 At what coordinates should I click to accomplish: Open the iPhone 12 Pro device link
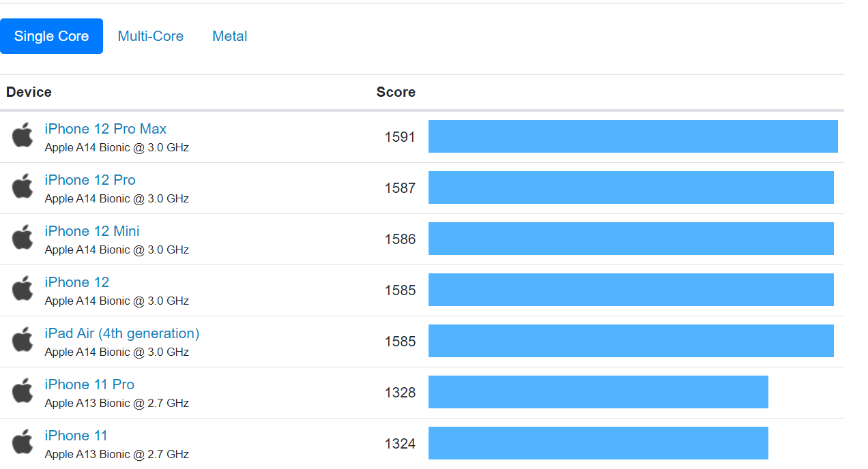90,180
